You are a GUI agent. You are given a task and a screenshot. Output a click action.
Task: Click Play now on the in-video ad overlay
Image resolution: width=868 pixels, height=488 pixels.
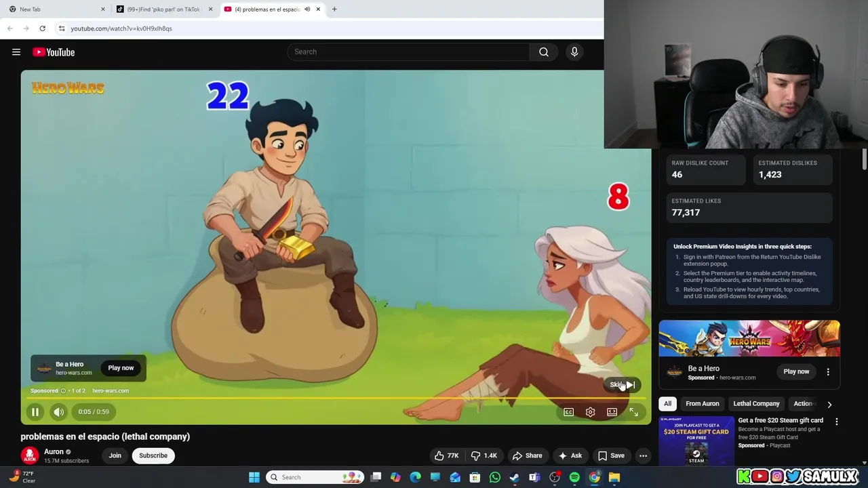(121, 368)
